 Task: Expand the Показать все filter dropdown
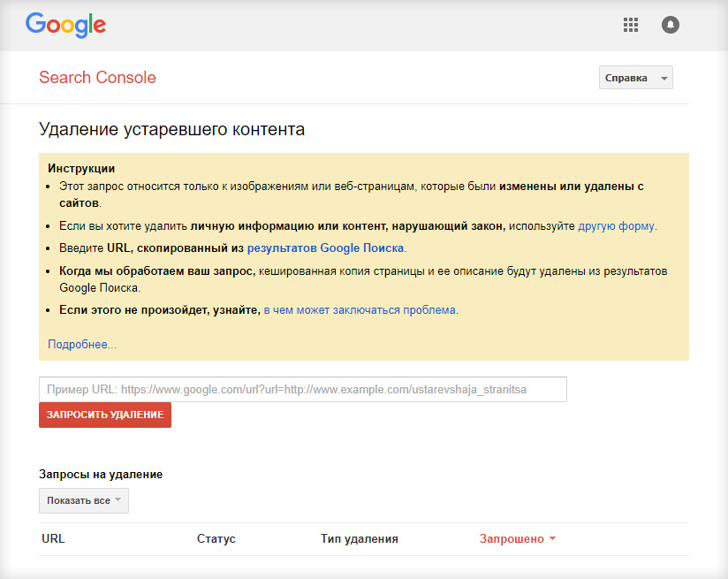pos(84,500)
